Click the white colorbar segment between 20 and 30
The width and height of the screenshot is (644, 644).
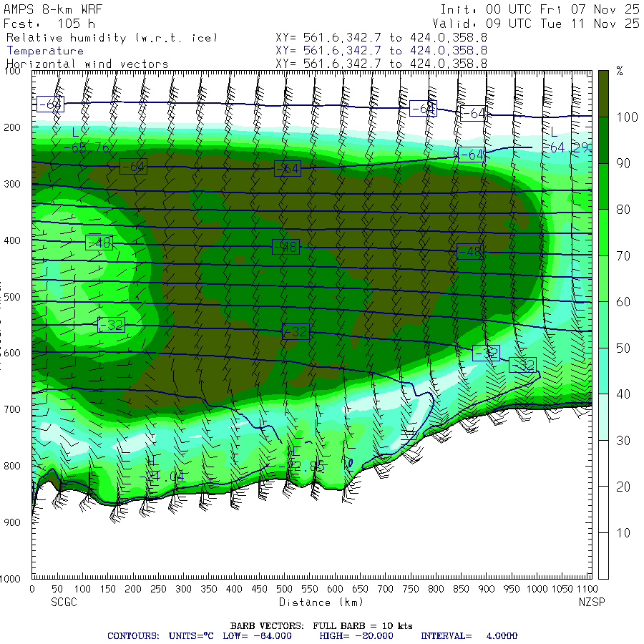(603, 464)
